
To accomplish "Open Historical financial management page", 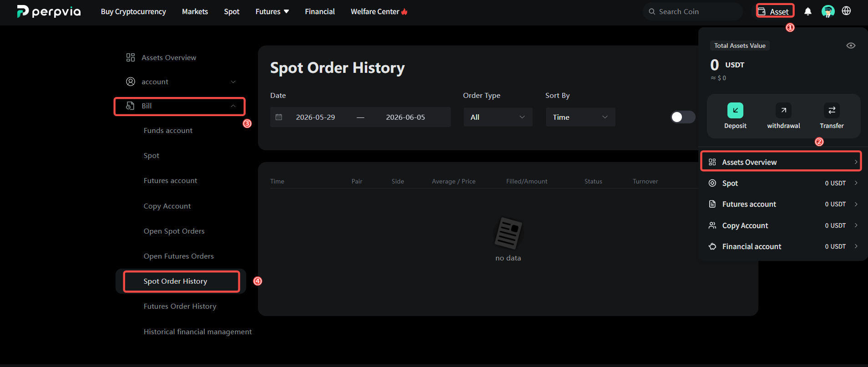I will [197, 331].
